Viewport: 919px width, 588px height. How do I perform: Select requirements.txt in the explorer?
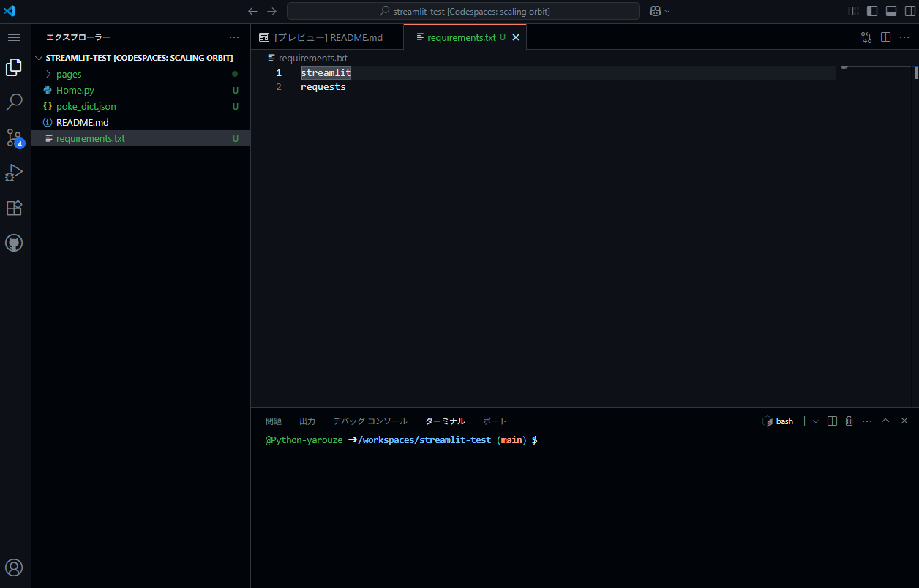tap(140, 138)
